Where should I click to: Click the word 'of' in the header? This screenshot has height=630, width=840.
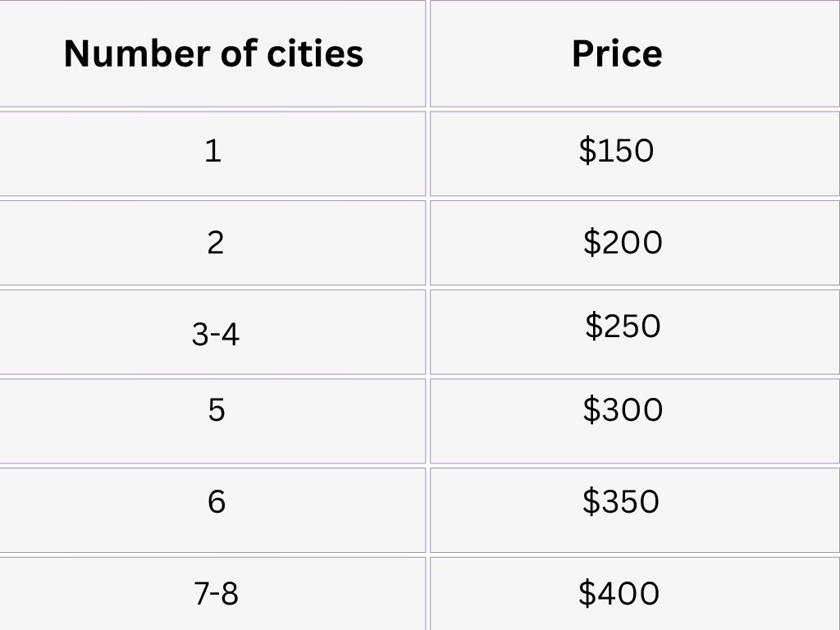tap(238, 53)
